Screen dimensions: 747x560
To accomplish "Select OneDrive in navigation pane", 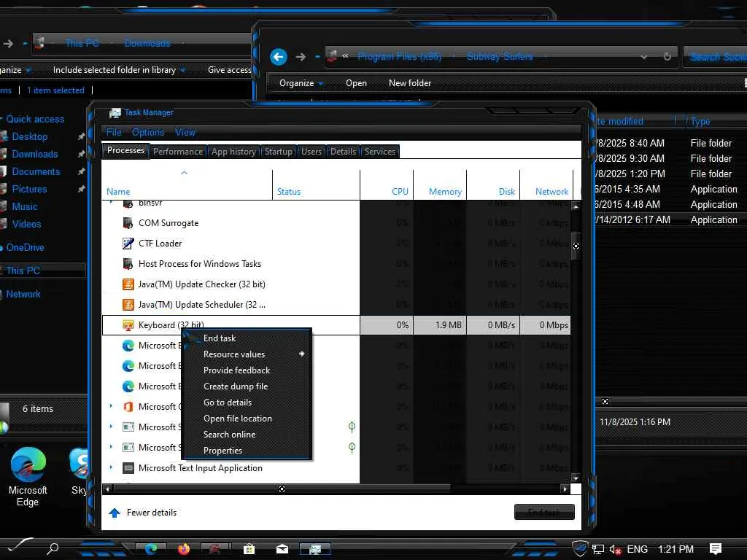I will (x=25, y=247).
